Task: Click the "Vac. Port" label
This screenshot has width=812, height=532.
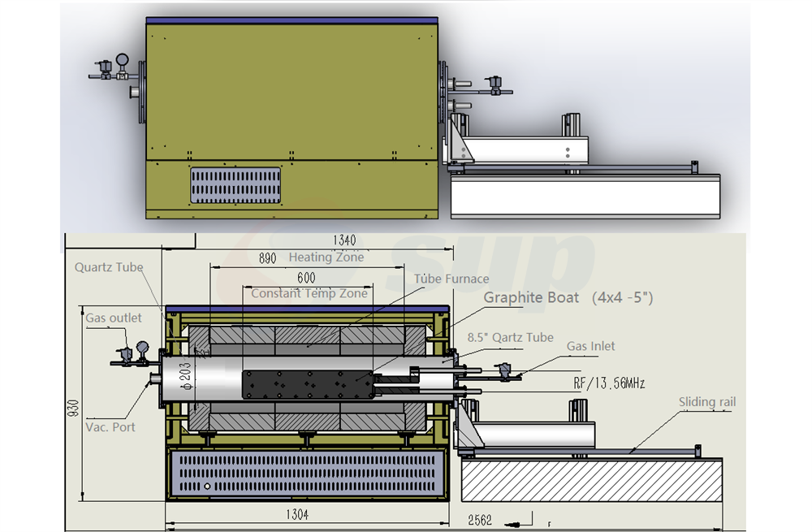Action: [110, 426]
